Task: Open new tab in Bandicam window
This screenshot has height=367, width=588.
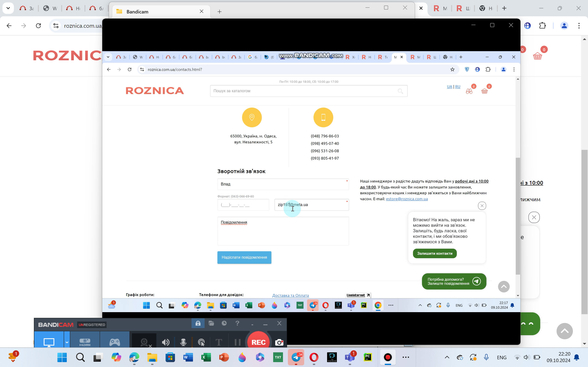Action: (219, 12)
